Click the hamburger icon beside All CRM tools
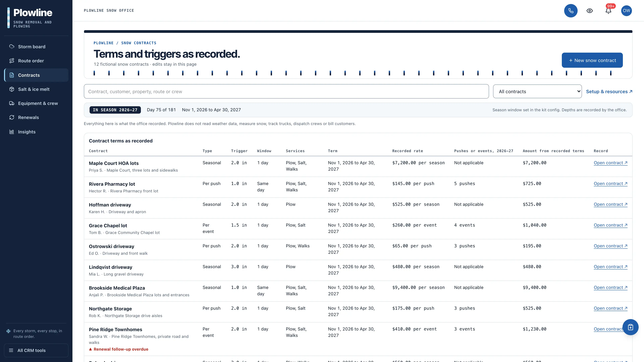The height and width of the screenshot is (362, 644). (11, 350)
